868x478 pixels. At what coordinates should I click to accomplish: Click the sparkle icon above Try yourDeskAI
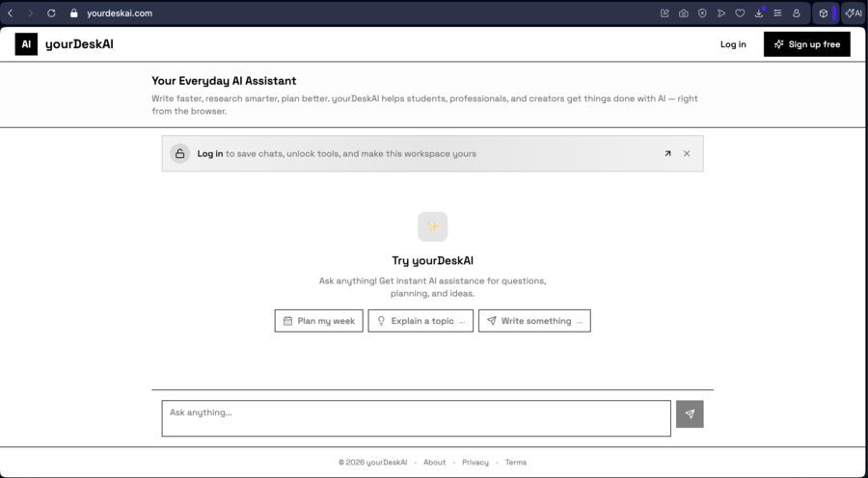tap(432, 226)
